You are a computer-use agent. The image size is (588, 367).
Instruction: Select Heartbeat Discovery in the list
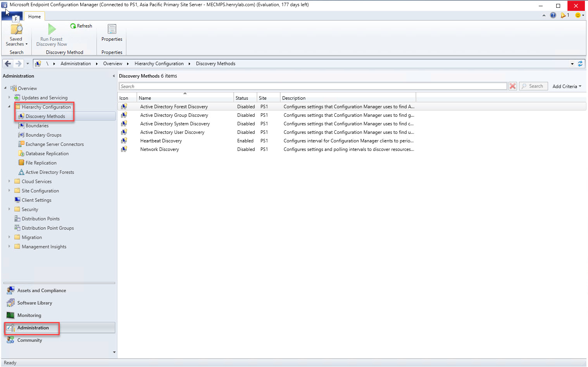pyautogui.click(x=161, y=141)
